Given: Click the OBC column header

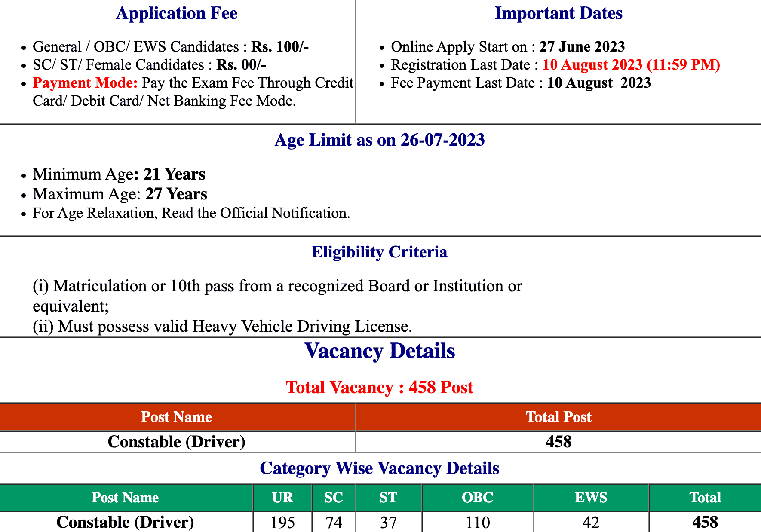Looking at the screenshot, I should click(x=477, y=498).
